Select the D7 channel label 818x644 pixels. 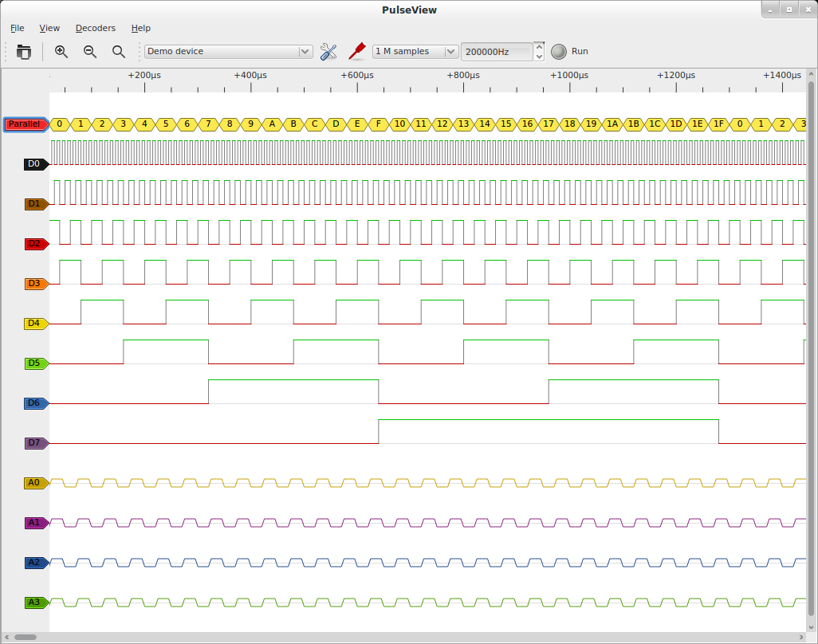(x=34, y=443)
